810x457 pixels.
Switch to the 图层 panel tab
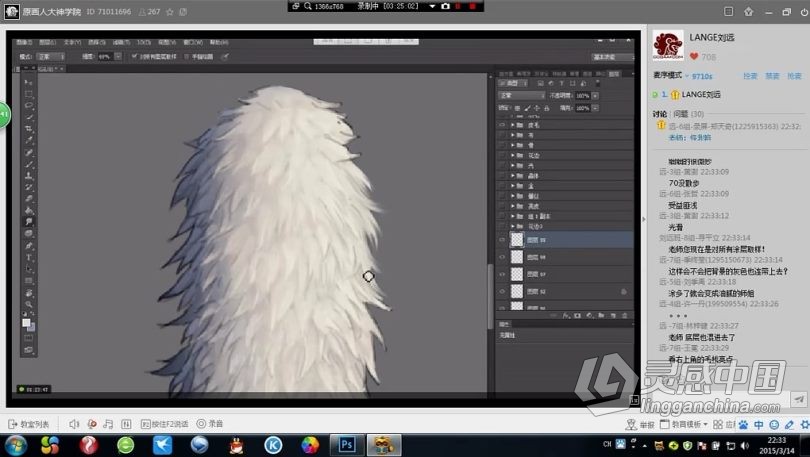(614, 74)
